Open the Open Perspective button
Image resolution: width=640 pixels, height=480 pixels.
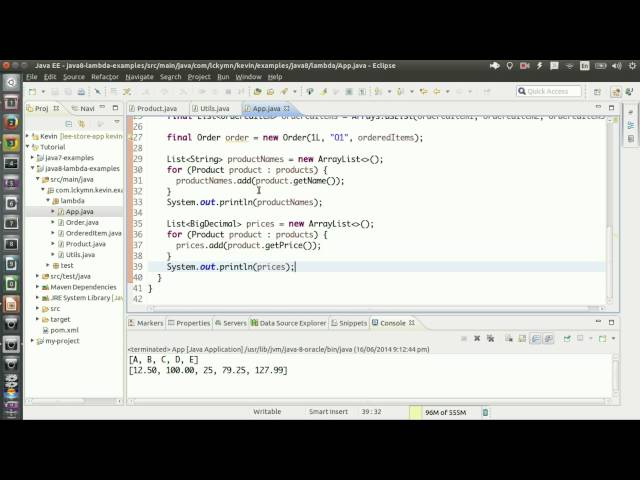coord(597,92)
